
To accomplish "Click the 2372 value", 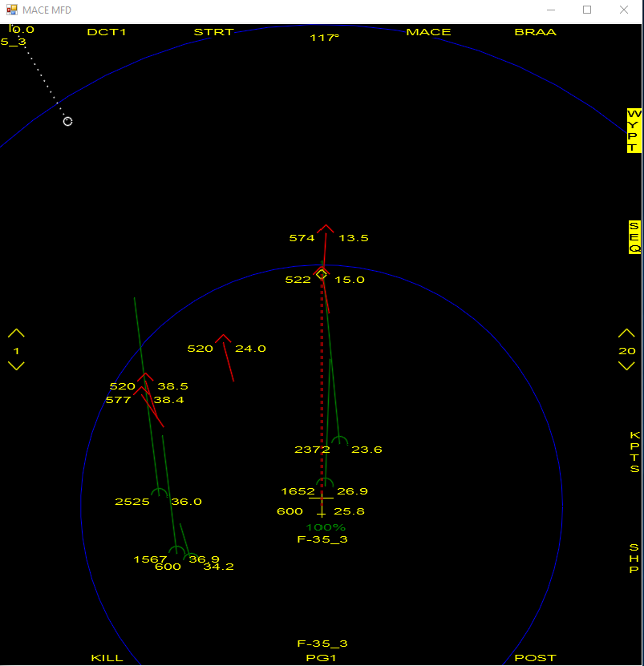I will tap(313, 450).
